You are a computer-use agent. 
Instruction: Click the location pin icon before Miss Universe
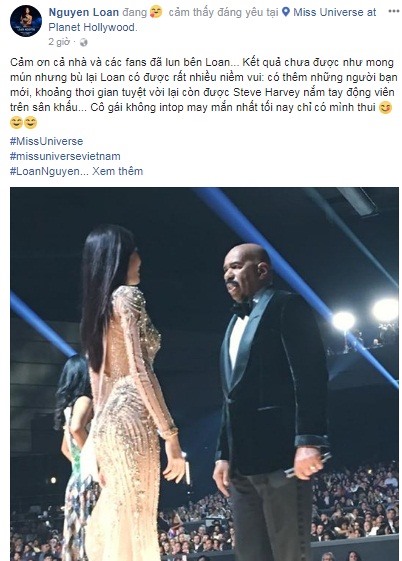[286, 12]
